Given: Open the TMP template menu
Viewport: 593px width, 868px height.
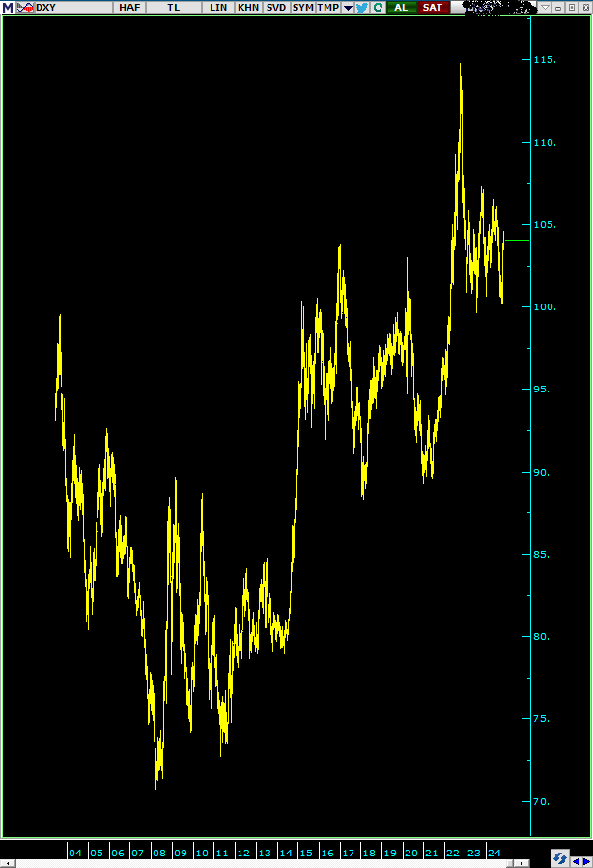Looking at the screenshot, I should click(328, 7).
